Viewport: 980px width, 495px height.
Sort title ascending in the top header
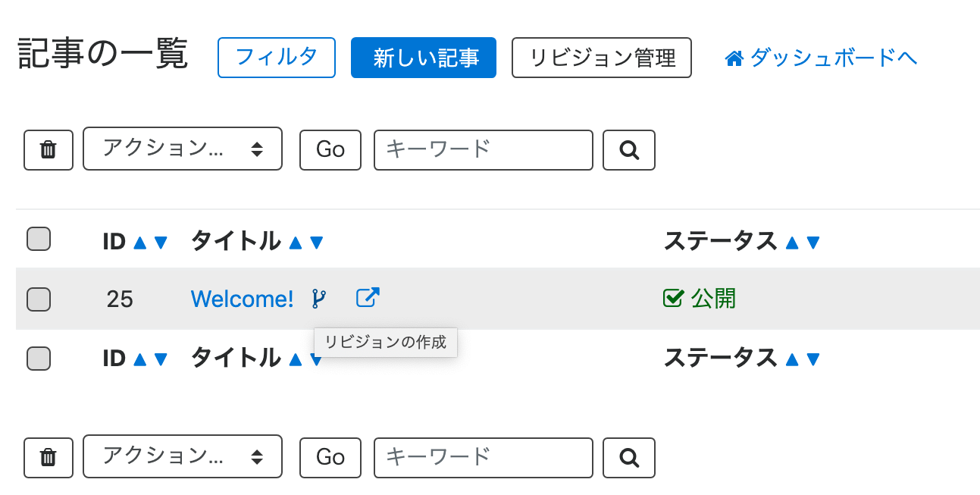click(x=296, y=243)
